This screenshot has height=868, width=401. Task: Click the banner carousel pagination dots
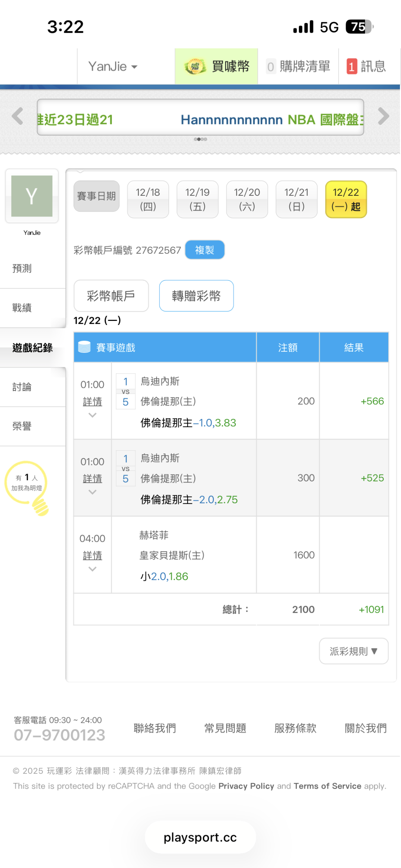[x=200, y=139]
